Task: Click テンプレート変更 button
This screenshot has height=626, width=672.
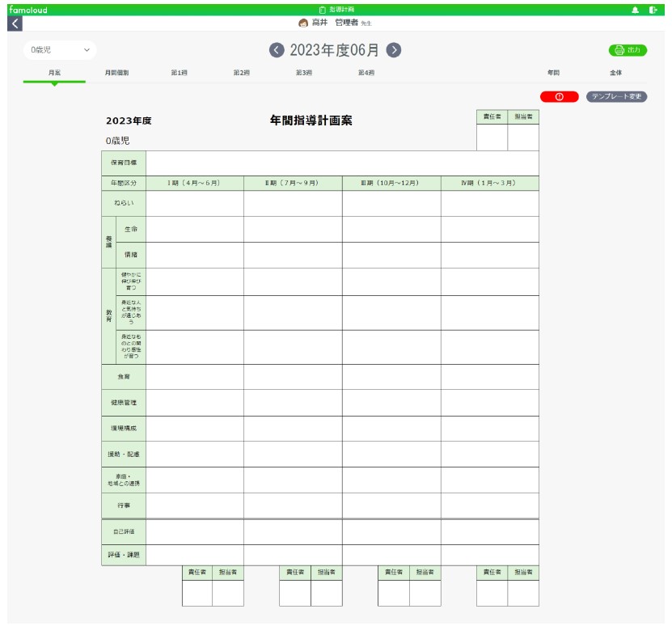Action: pyautogui.click(x=616, y=97)
